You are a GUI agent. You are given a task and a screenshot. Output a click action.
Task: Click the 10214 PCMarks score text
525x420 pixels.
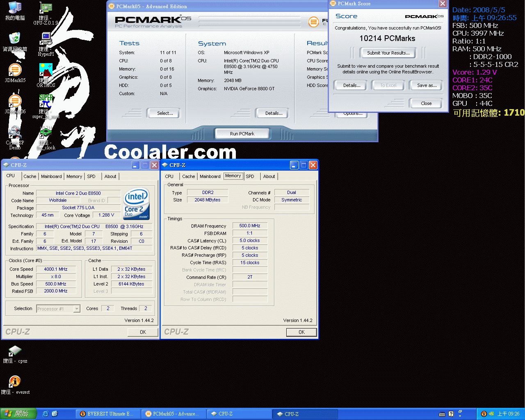tap(387, 39)
